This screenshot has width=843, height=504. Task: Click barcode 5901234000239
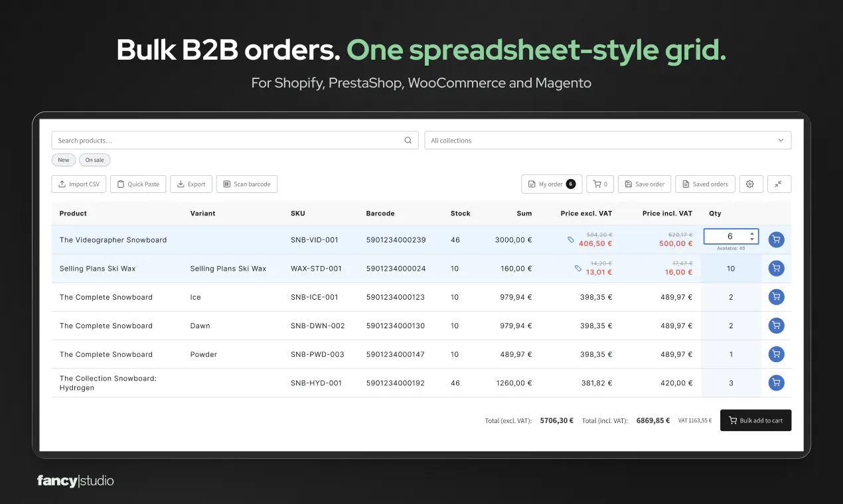click(396, 240)
